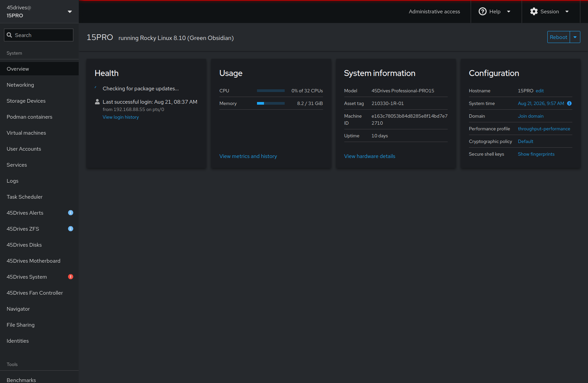This screenshot has height=383, width=588.
Task: Go to 45Drives Disks
Action: click(39, 245)
